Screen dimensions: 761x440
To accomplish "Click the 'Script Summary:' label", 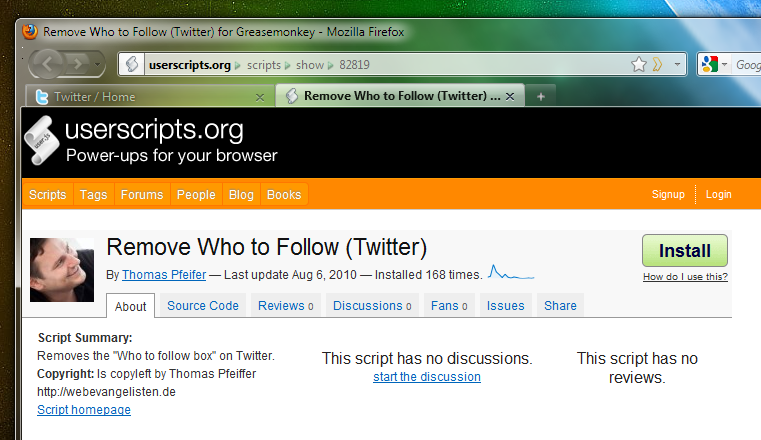I will [85, 338].
